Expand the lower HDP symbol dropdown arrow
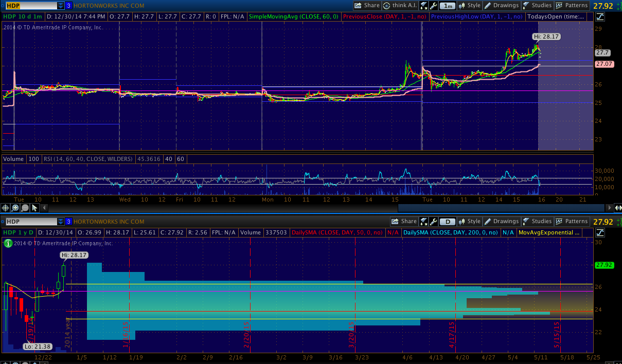The image size is (622, 364). coord(61,222)
